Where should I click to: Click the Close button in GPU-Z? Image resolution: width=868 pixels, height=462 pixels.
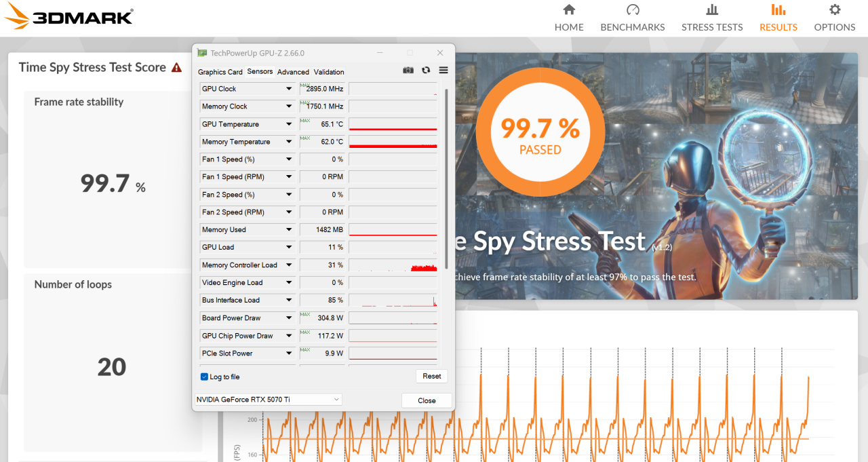(x=427, y=400)
